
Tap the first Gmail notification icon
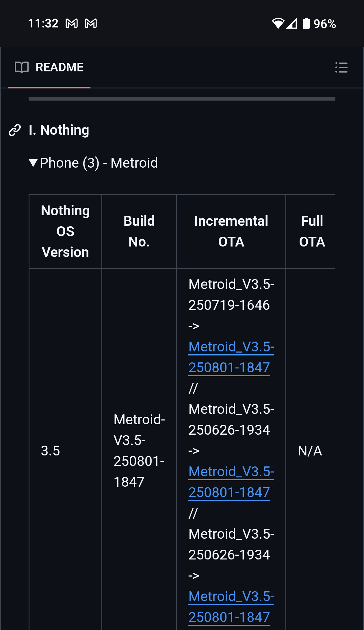72,23
